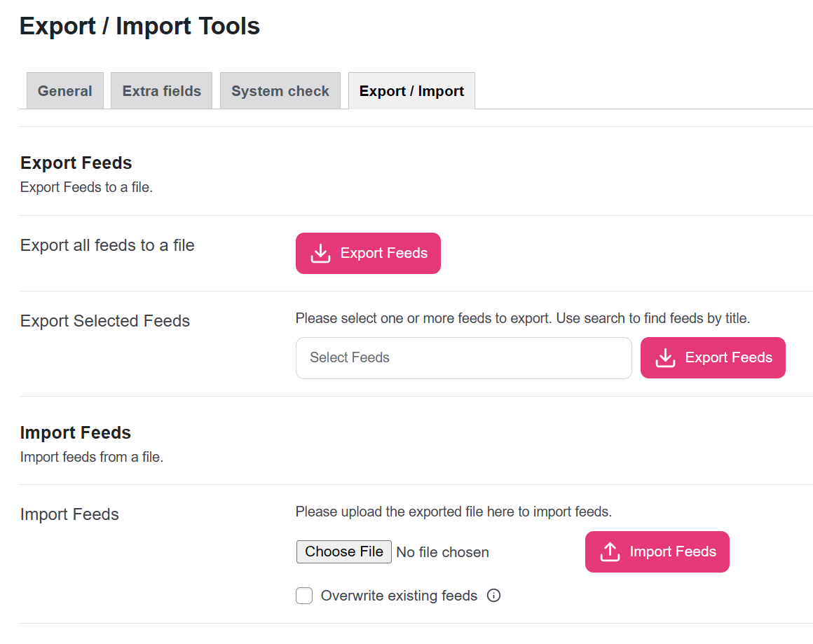Click the Choose File button

343,551
